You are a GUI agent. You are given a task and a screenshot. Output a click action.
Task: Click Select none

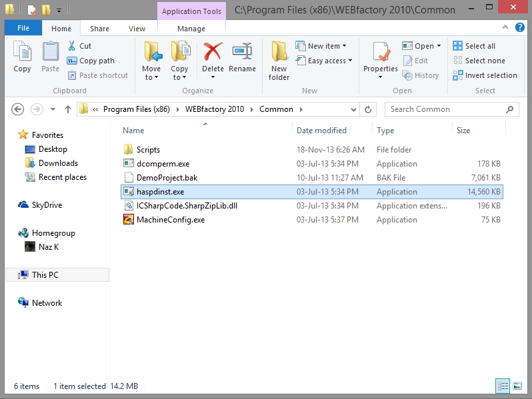click(x=479, y=61)
